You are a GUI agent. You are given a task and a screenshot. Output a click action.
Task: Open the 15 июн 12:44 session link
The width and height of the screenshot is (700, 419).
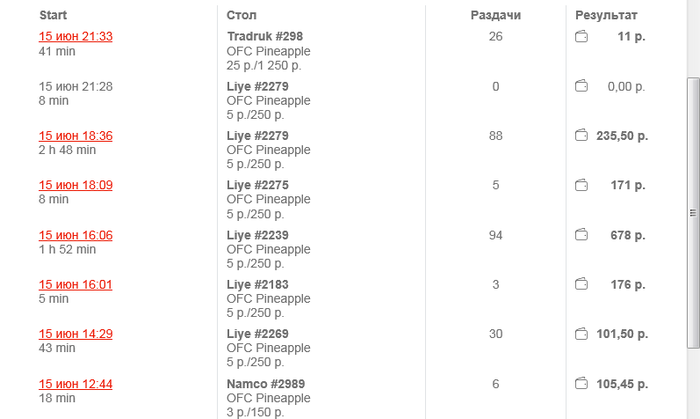pos(75,384)
